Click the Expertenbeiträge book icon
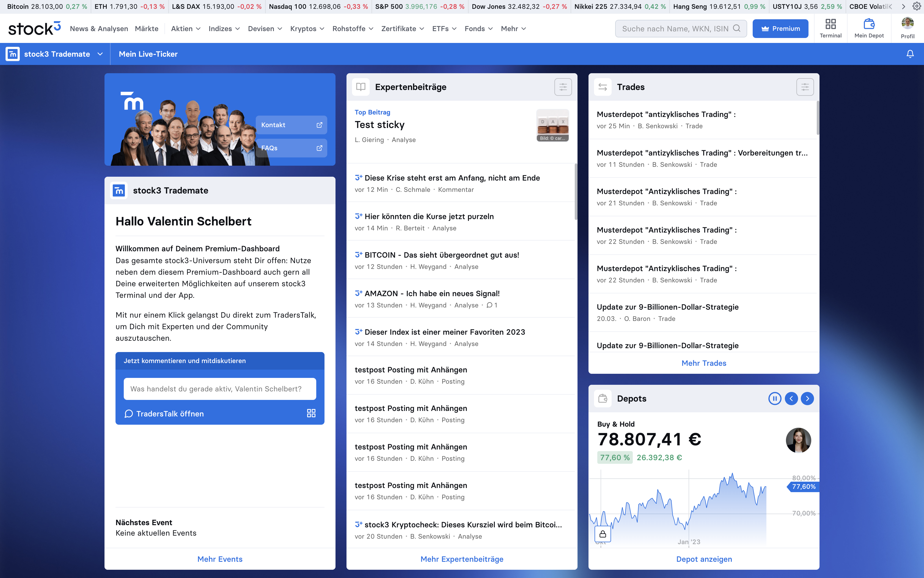 361,87
